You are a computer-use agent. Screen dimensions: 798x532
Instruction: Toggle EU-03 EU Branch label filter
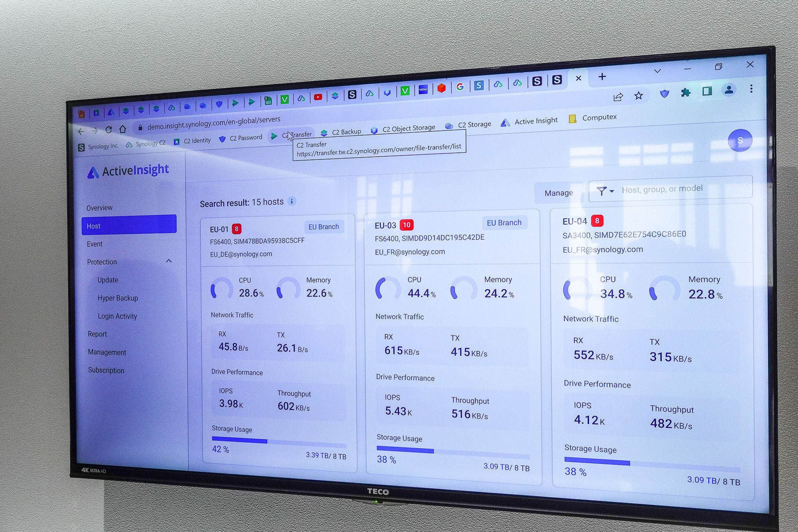[x=503, y=223]
